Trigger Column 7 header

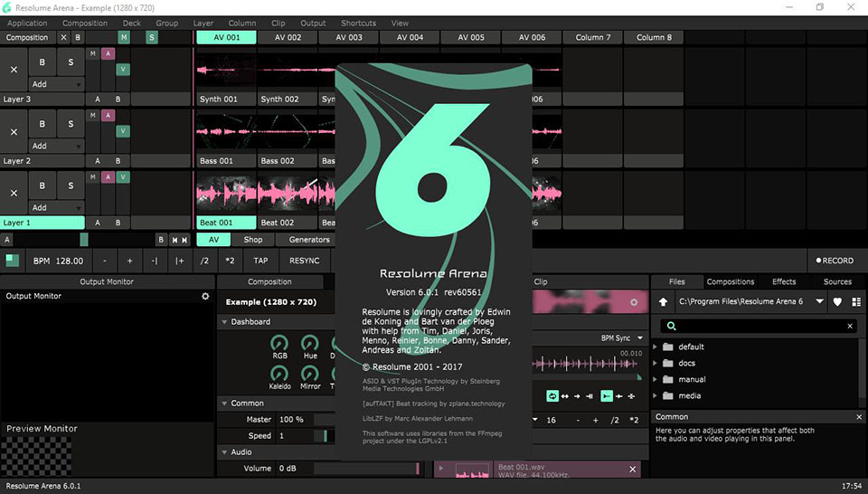coord(593,38)
